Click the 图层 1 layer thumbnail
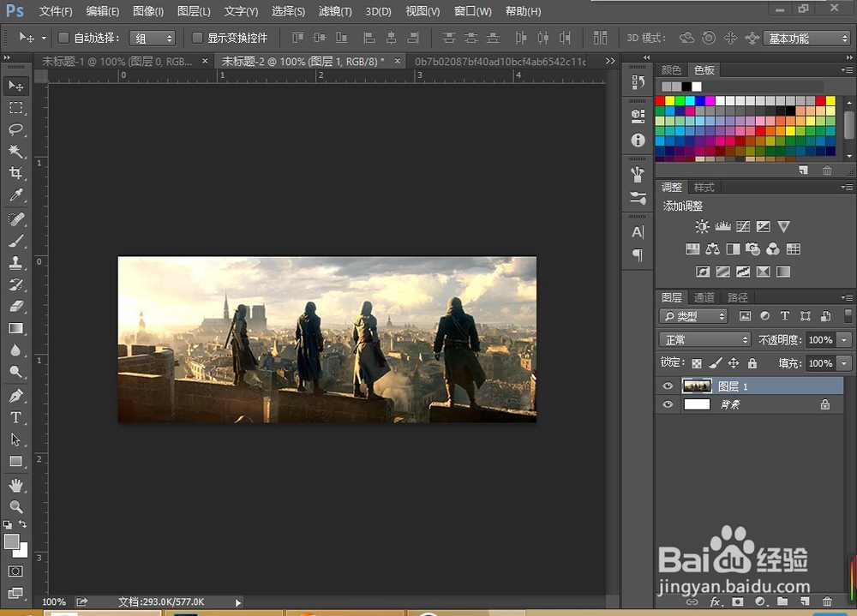 pyautogui.click(x=696, y=386)
